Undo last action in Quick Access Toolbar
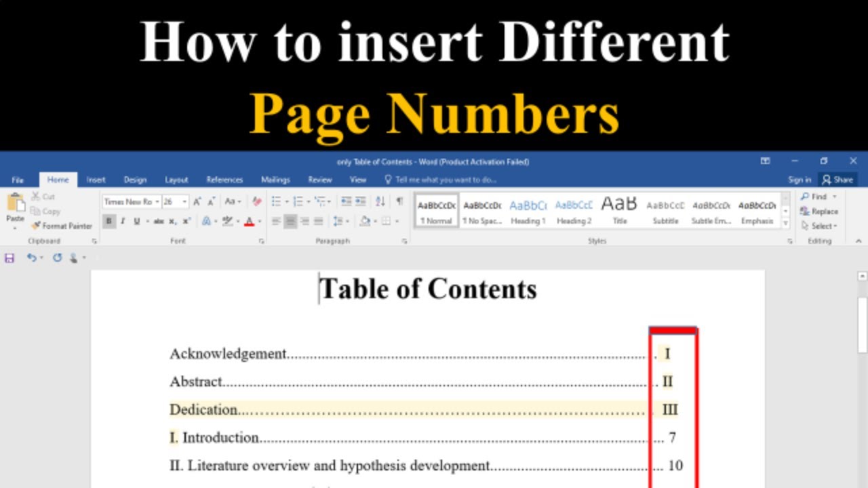The image size is (868, 488). pyautogui.click(x=31, y=258)
